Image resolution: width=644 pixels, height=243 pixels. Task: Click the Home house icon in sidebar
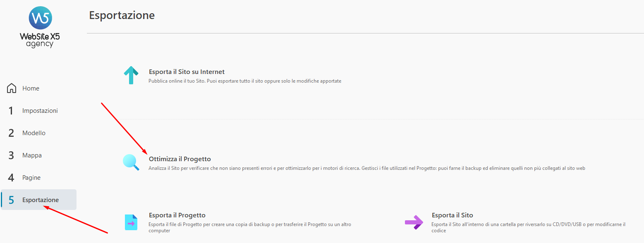click(x=12, y=88)
